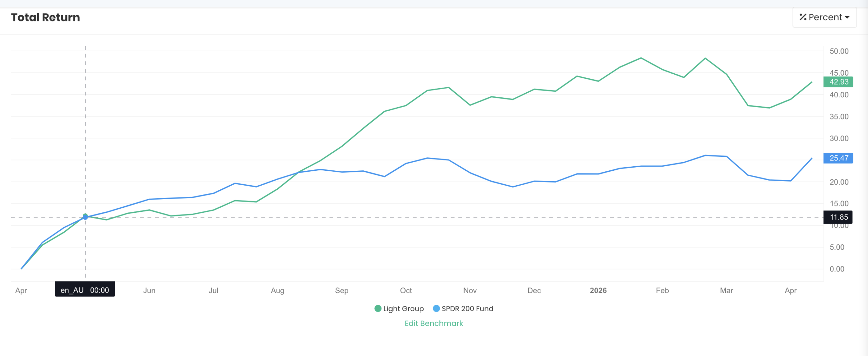868x356 pixels.
Task: Select the 2026 label on the time axis
Action: tap(598, 291)
